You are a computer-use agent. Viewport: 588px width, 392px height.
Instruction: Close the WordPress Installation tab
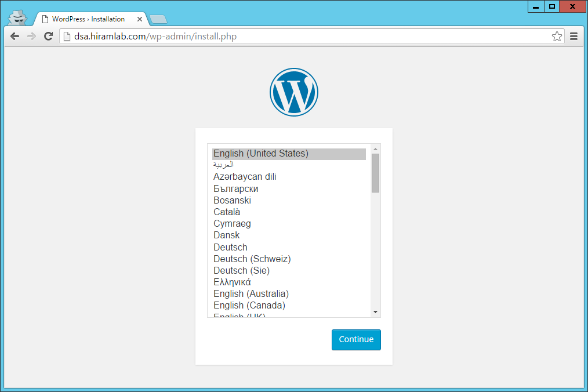[x=140, y=19]
